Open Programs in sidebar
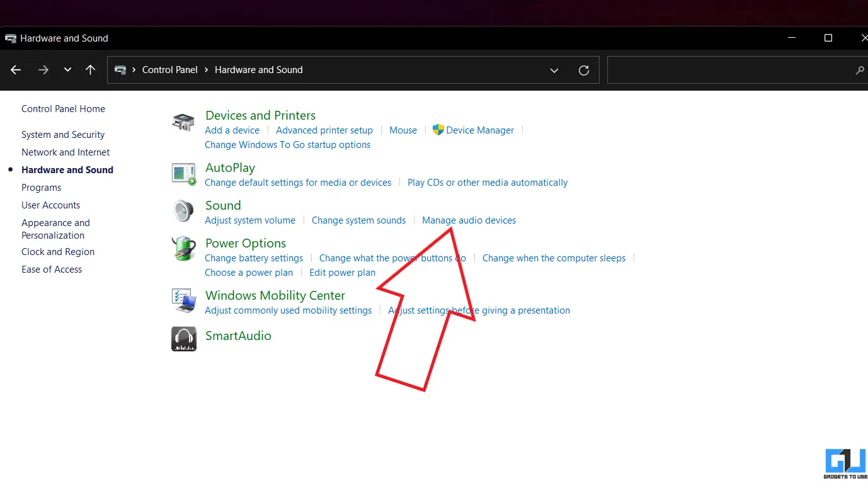 pyautogui.click(x=41, y=188)
